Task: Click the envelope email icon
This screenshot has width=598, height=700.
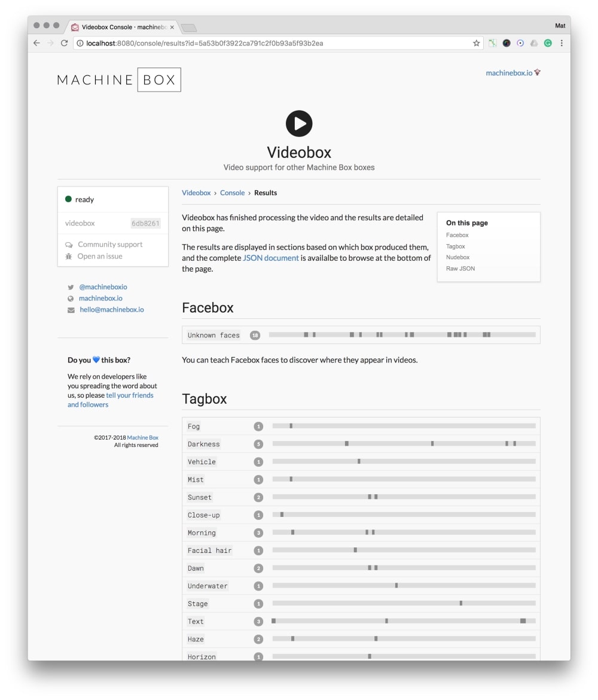Action: (71, 310)
